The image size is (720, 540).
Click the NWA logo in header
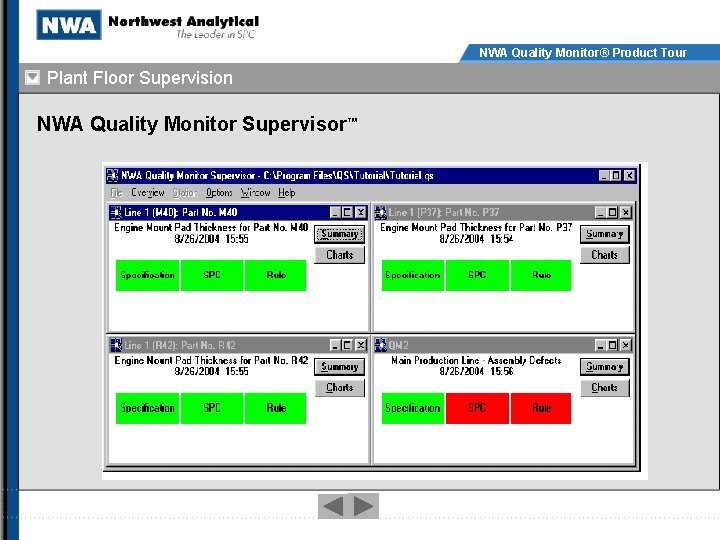(69, 25)
